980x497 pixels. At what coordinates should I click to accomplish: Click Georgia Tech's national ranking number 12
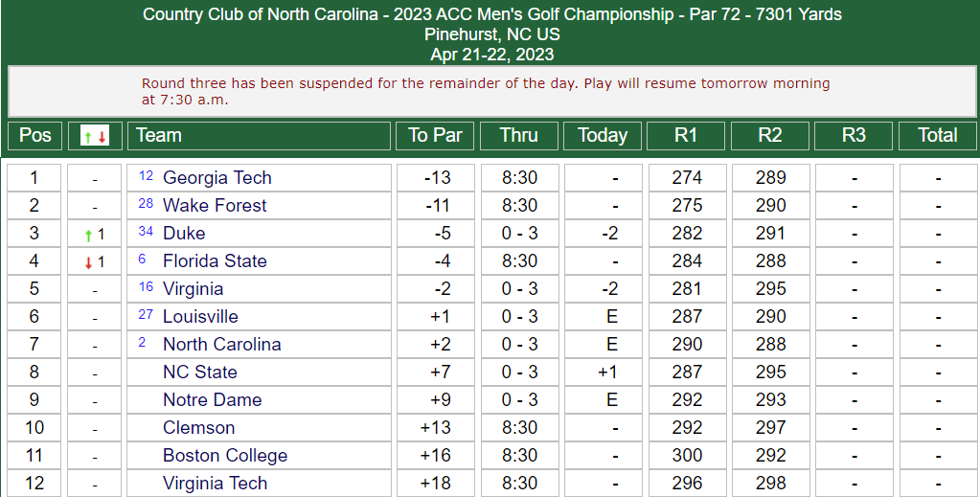pyautogui.click(x=146, y=175)
